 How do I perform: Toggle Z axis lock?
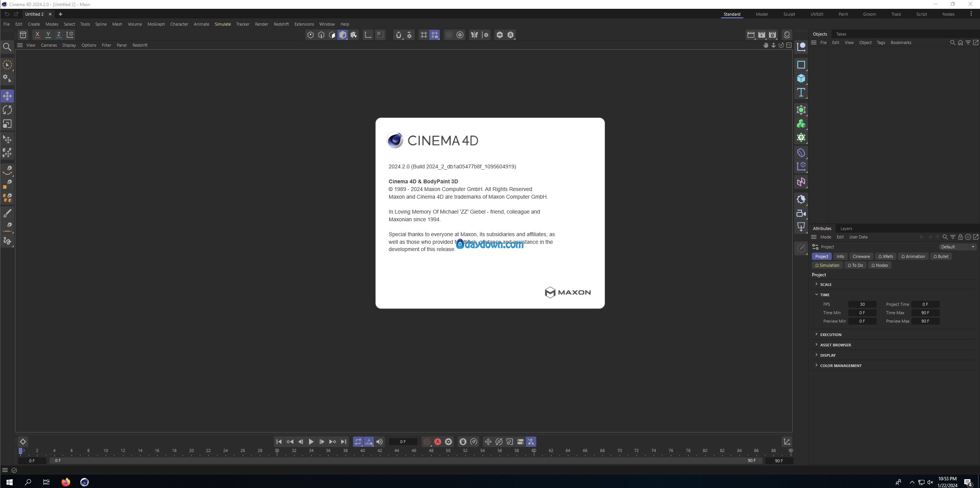point(59,35)
